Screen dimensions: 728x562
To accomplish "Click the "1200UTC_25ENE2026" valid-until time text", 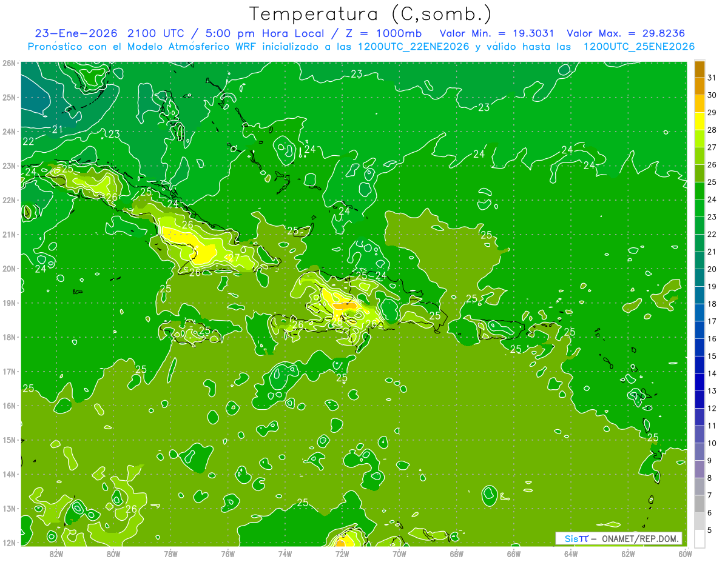I will click(639, 47).
